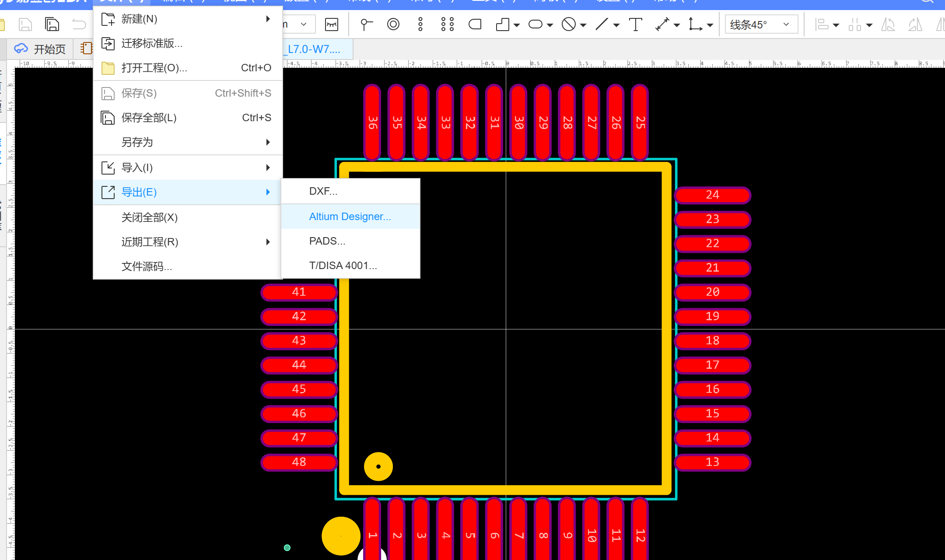
Task: Select the oval slot shape tool
Action: (x=535, y=24)
